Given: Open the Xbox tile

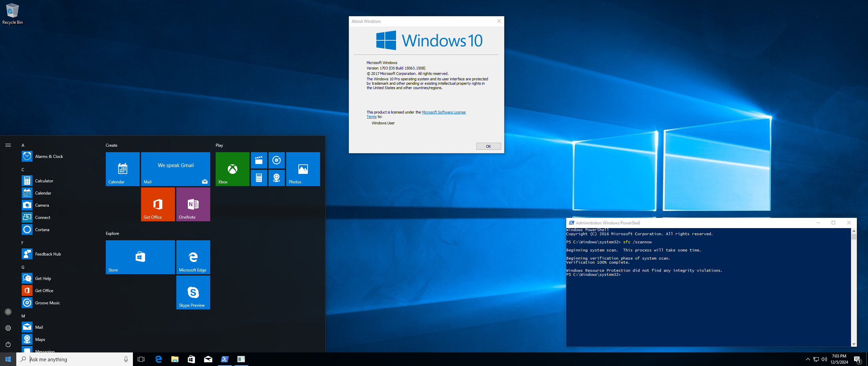Looking at the screenshot, I should [x=233, y=169].
